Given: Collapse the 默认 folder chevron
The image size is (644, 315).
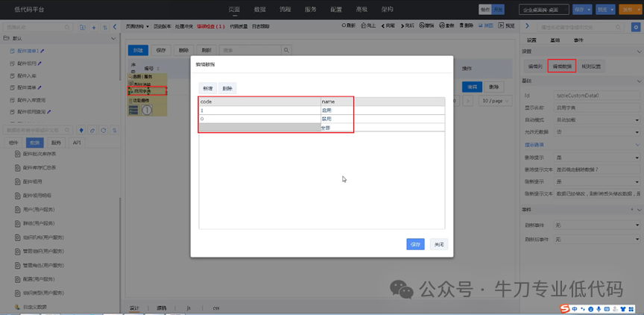Looking at the screenshot, I should [x=114, y=39].
